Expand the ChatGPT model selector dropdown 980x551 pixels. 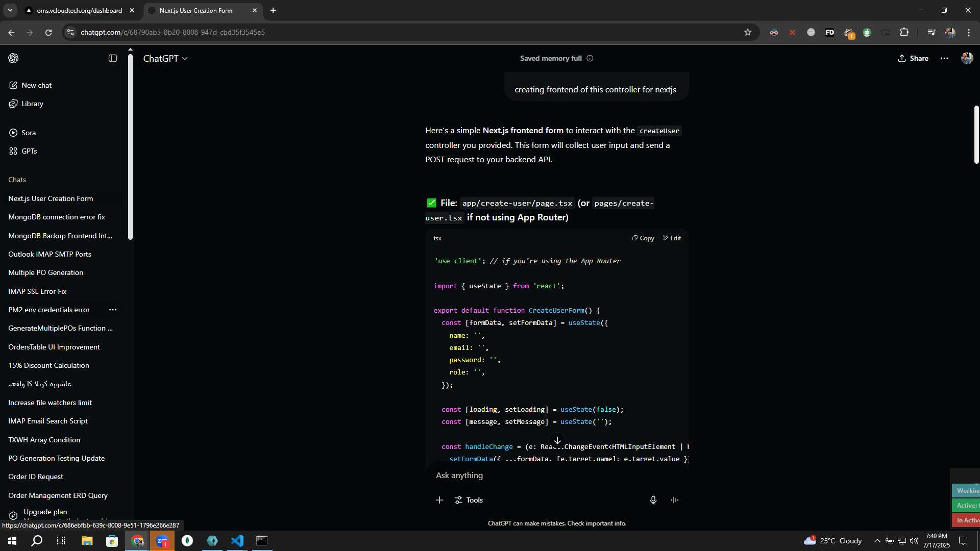click(x=165, y=59)
